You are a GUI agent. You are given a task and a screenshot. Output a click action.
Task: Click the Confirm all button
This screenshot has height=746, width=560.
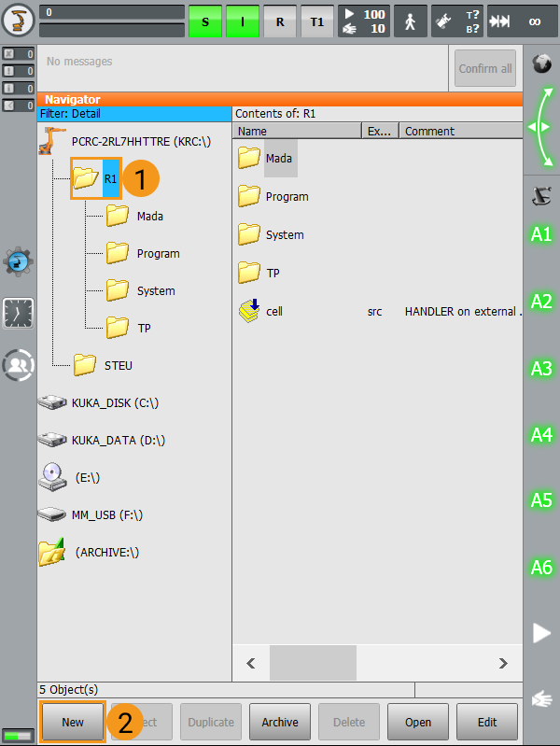(484, 68)
